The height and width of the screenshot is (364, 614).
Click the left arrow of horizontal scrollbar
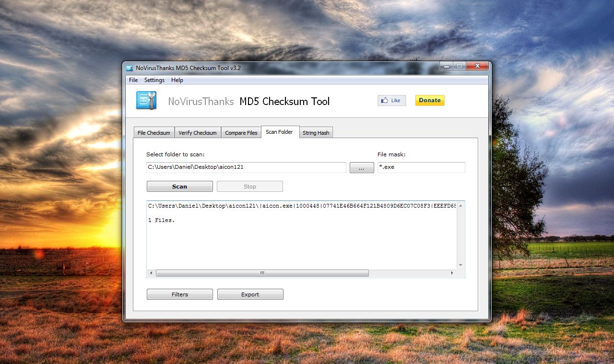coord(151,273)
